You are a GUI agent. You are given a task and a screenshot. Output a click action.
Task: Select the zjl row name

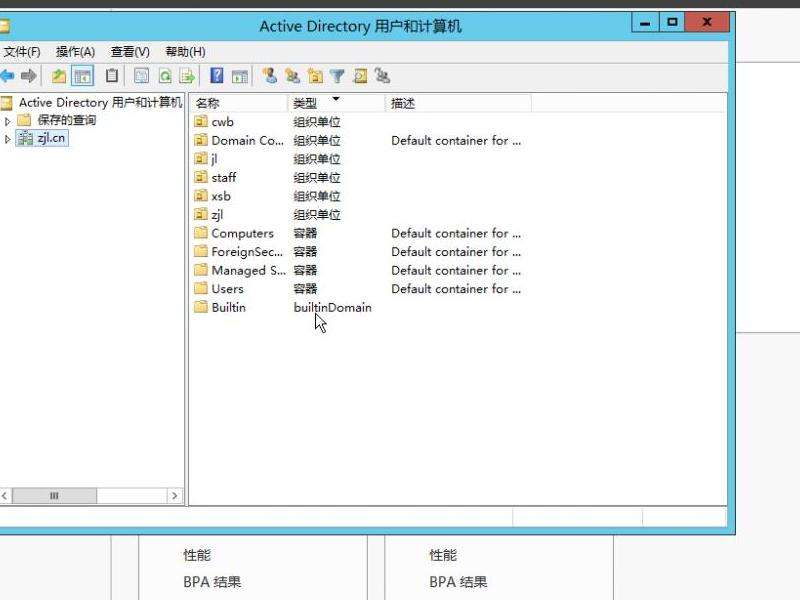pos(217,215)
